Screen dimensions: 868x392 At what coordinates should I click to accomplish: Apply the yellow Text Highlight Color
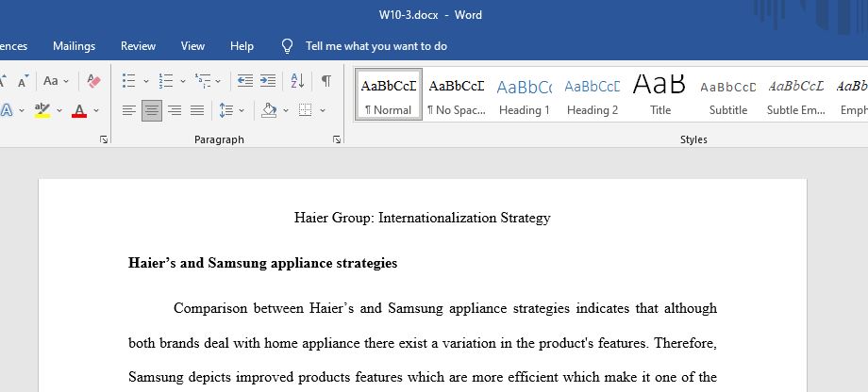[42, 110]
